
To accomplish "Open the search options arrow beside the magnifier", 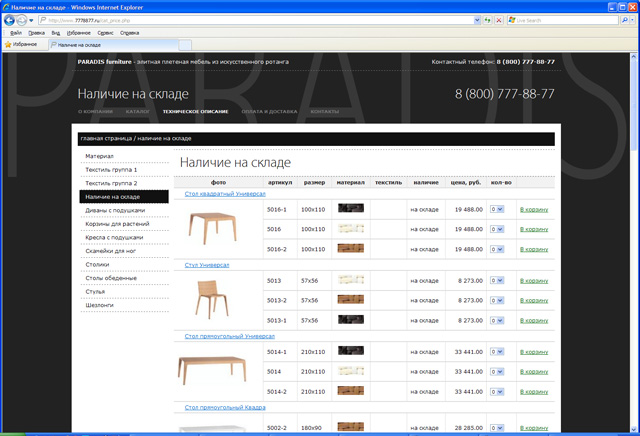I will click(x=633, y=20).
